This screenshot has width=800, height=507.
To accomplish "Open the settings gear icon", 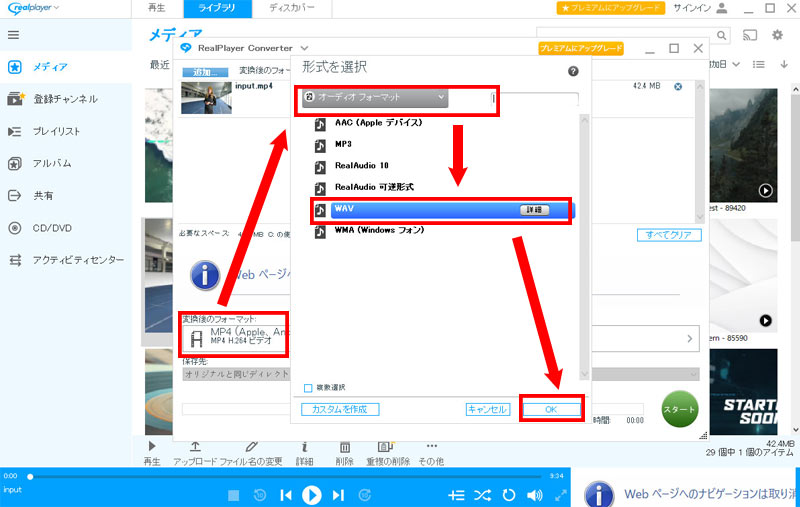I will tap(777, 36).
